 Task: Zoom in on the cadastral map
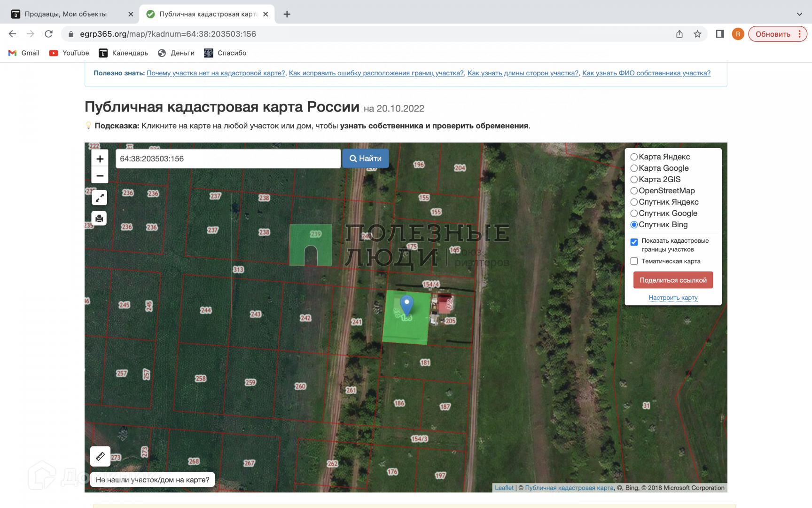pos(100,159)
